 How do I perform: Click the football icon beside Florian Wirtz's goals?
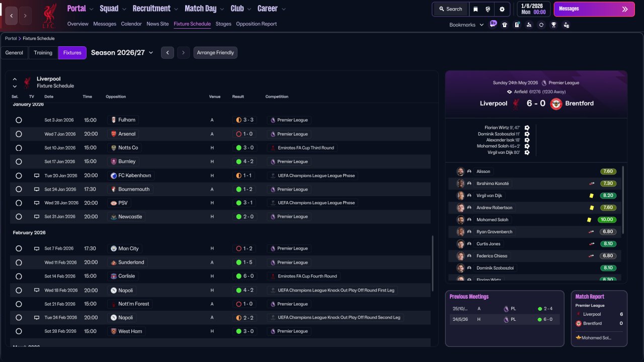point(527,128)
